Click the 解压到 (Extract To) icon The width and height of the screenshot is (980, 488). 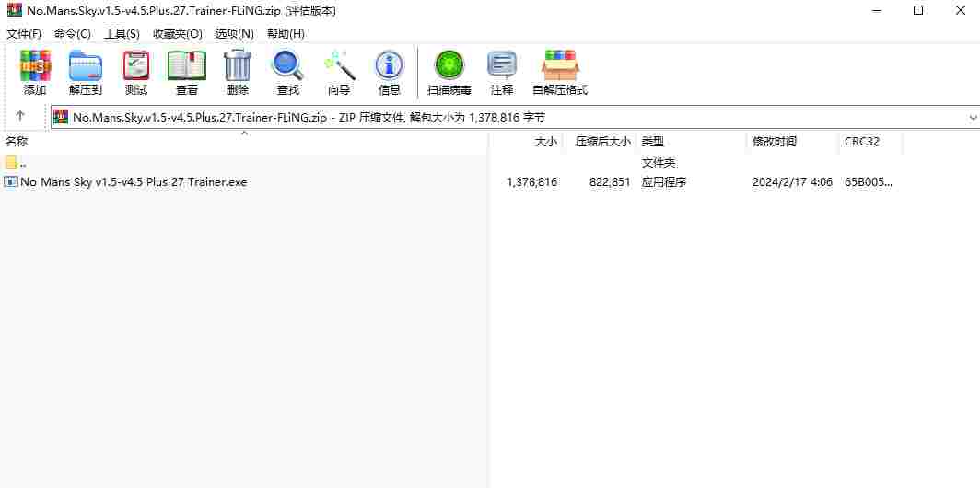(86, 65)
